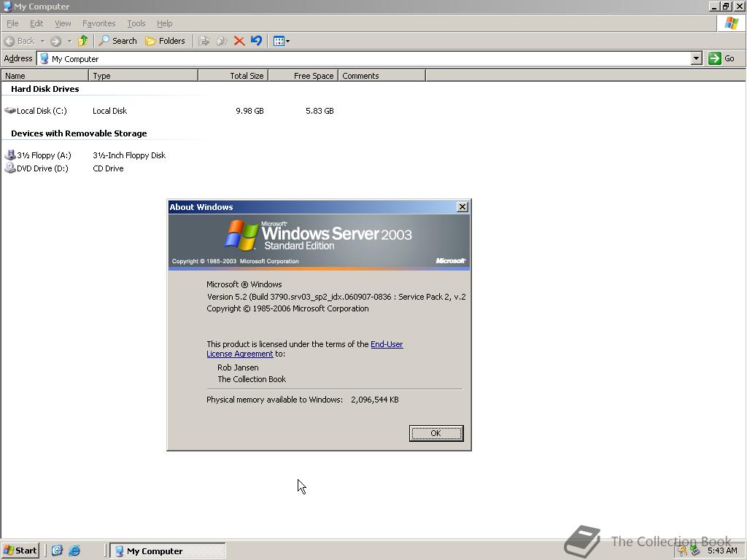Click the red Delete toolbar icon
The height and width of the screenshot is (560, 747).
coord(239,41)
